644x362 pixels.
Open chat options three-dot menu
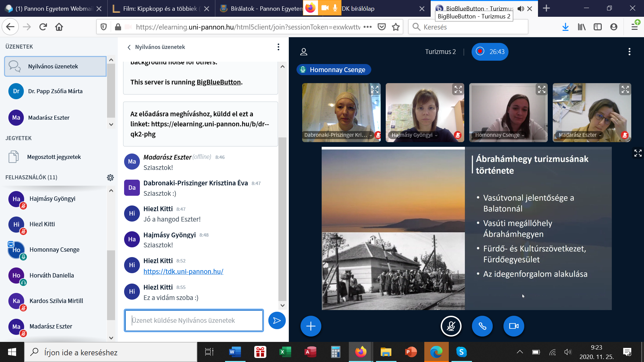point(278,47)
